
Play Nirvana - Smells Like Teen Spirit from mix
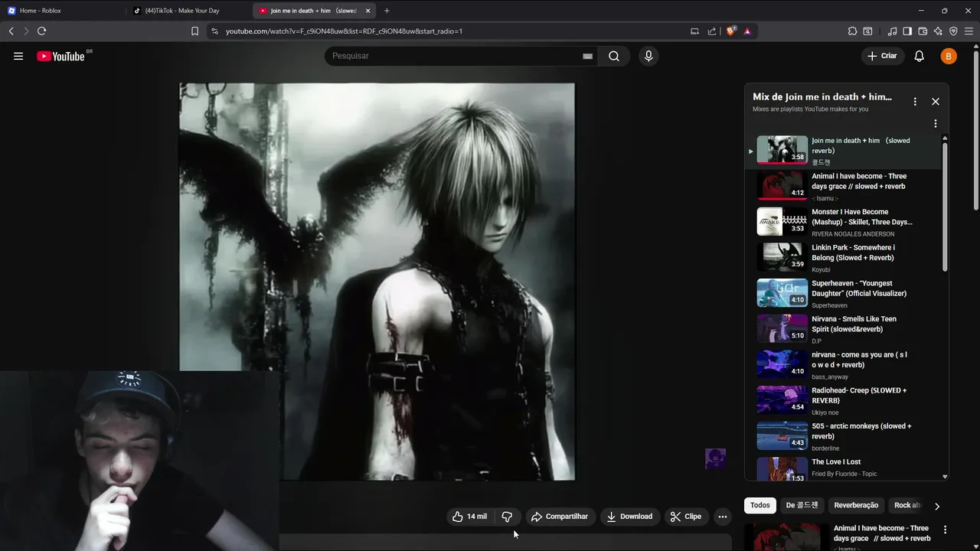[842, 329]
